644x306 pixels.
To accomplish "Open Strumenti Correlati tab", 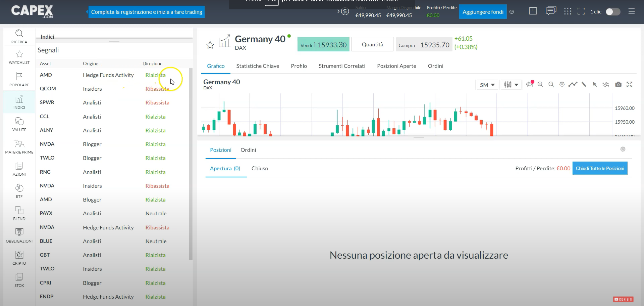I will (x=342, y=66).
